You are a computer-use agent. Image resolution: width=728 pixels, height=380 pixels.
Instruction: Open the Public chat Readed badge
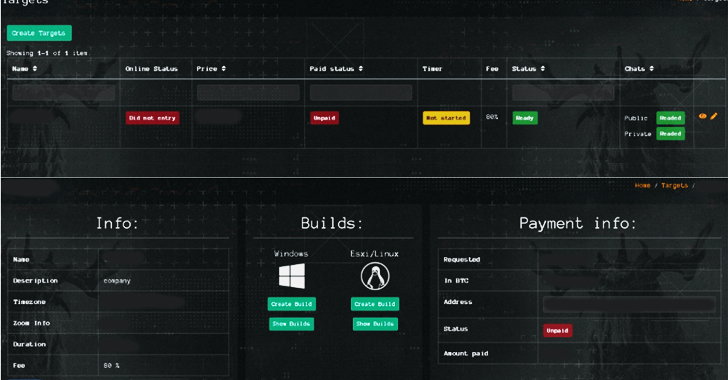pyautogui.click(x=670, y=118)
